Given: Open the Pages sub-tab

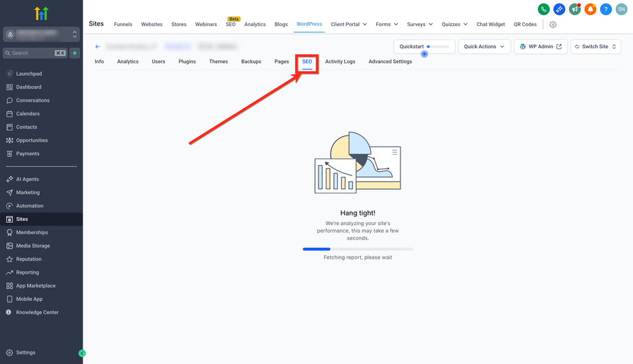Looking at the screenshot, I should point(281,61).
